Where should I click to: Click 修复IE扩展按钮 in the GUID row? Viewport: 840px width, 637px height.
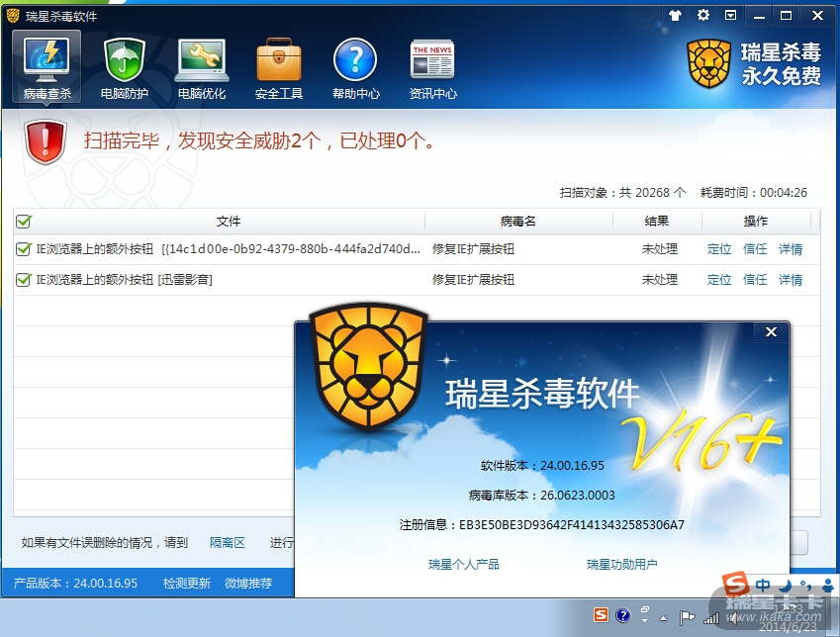point(473,249)
